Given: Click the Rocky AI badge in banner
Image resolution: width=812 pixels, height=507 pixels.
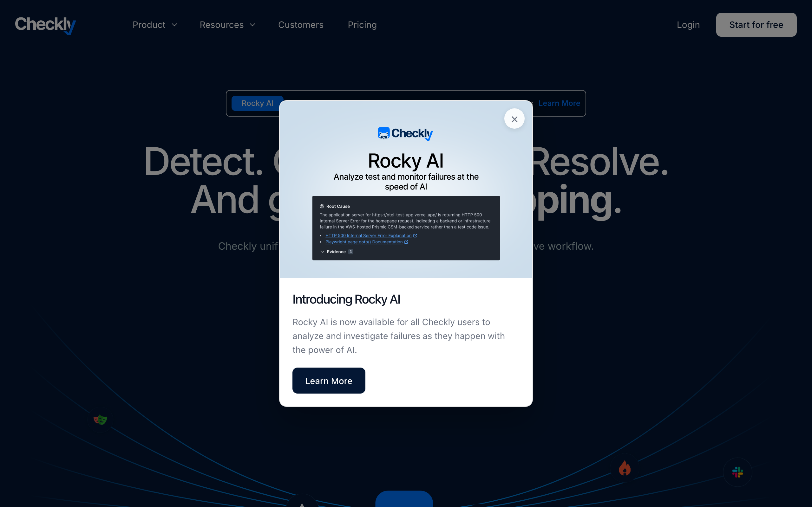Looking at the screenshot, I should 257,103.
